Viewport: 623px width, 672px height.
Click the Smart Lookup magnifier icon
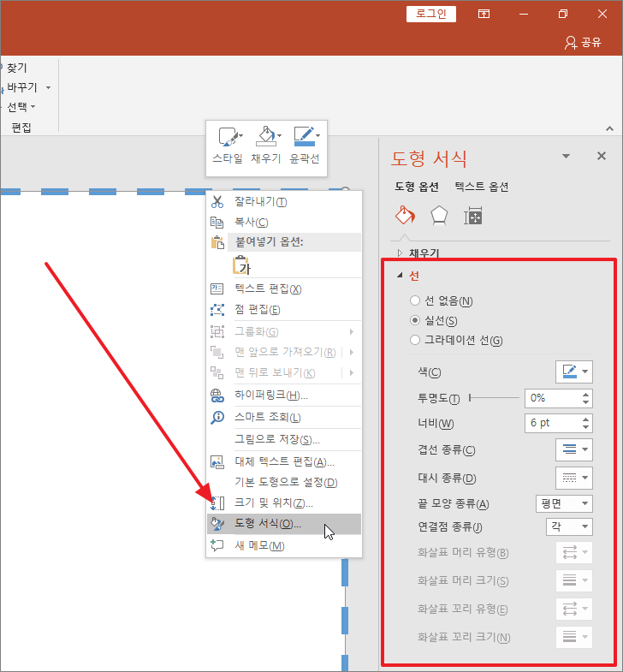tap(217, 417)
